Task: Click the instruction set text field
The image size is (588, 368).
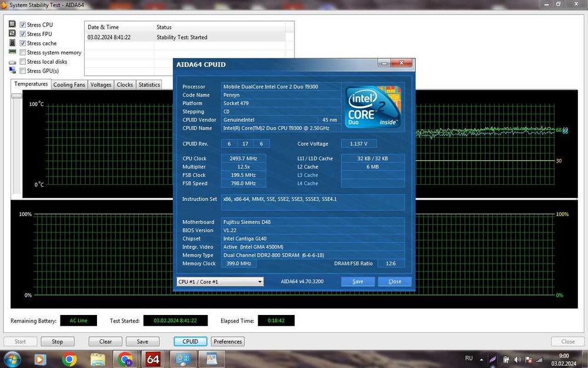Action: point(313,203)
